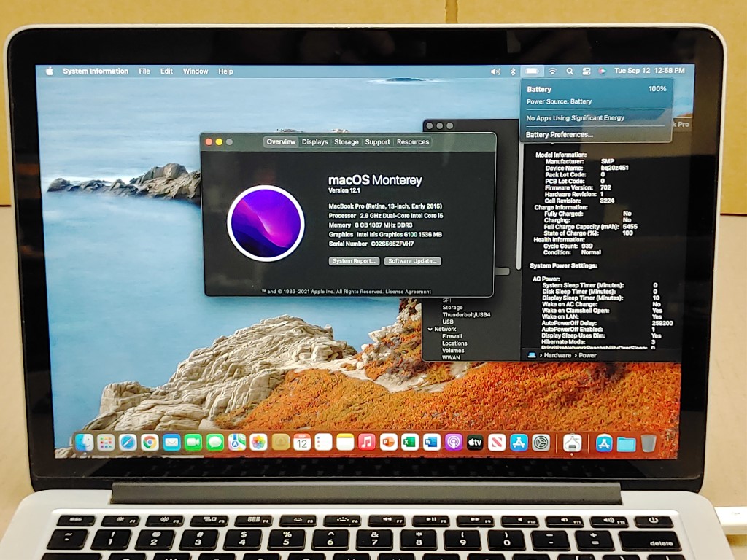
Task: Go to the Resources tab
Action: tap(413, 142)
